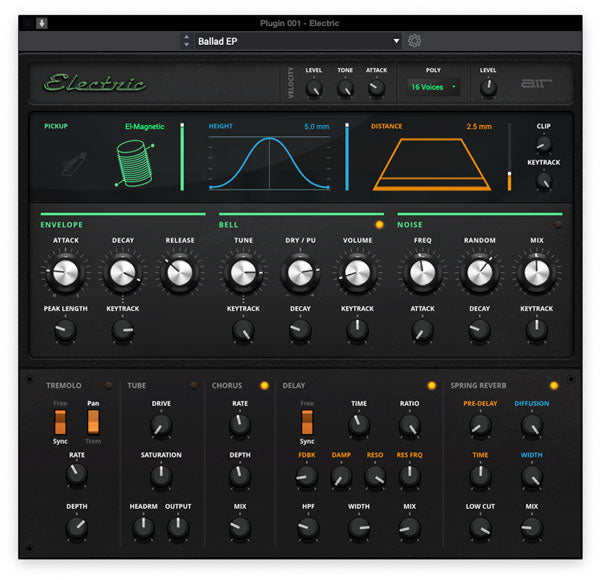Disable the Chorus effect LED
The height and width of the screenshot is (580, 600).
[x=264, y=385]
